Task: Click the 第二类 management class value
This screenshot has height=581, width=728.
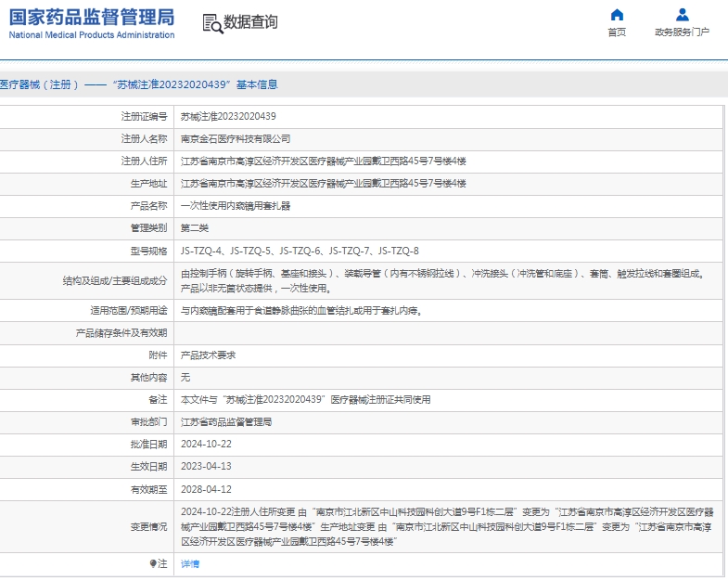Action: [x=195, y=228]
